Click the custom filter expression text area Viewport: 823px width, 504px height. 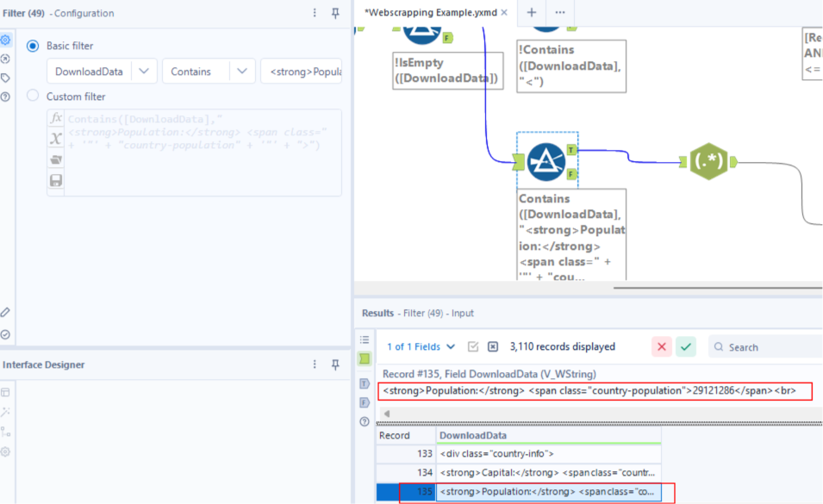(x=203, y=152)
